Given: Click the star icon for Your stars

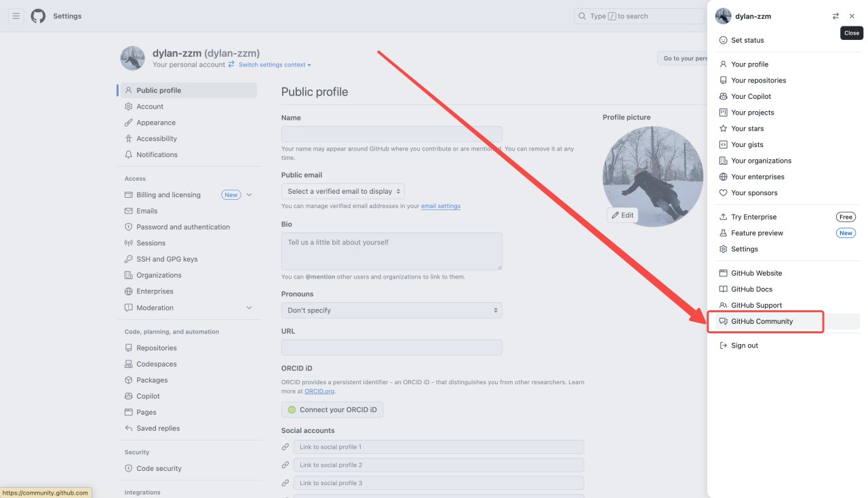Looking at the screenshot, I should pos(724,129).
